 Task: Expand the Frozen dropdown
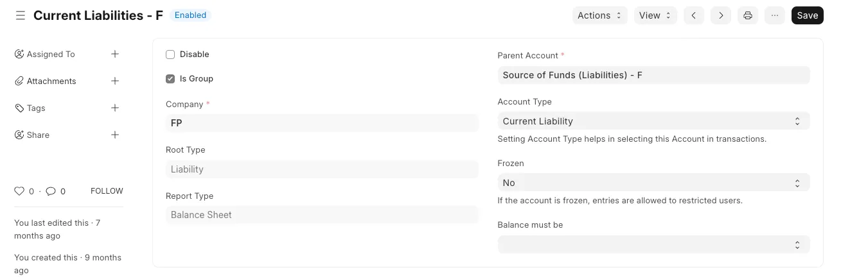click(x=653, y=183)
